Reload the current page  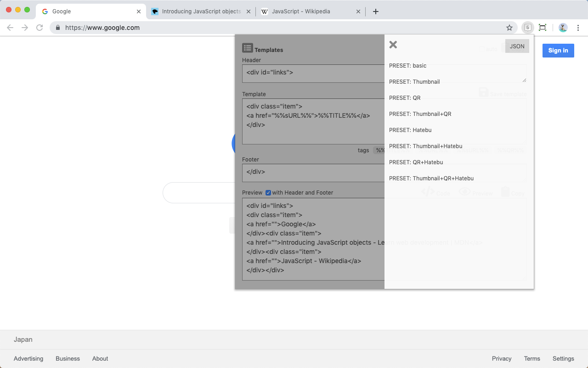tap(40, 28)
